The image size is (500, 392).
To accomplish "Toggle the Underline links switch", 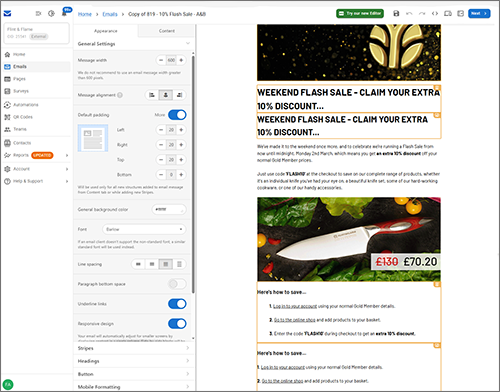I will click(177, 304).
